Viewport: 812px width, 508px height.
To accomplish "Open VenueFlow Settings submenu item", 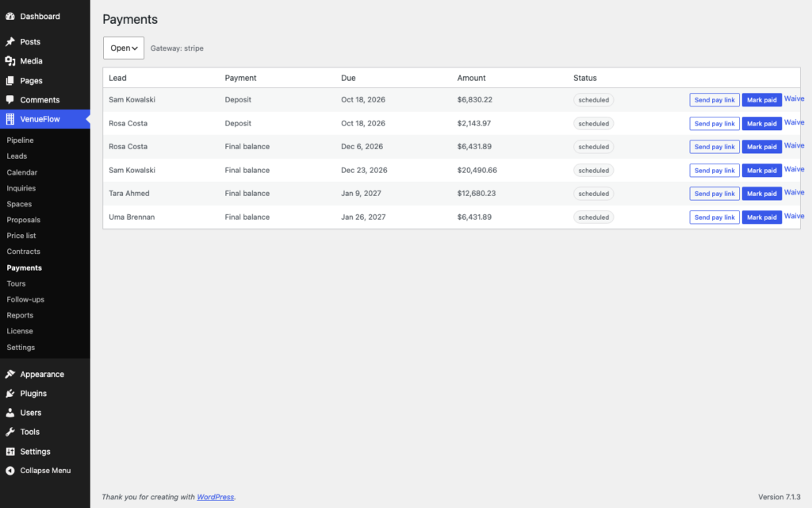I will 21,348.
